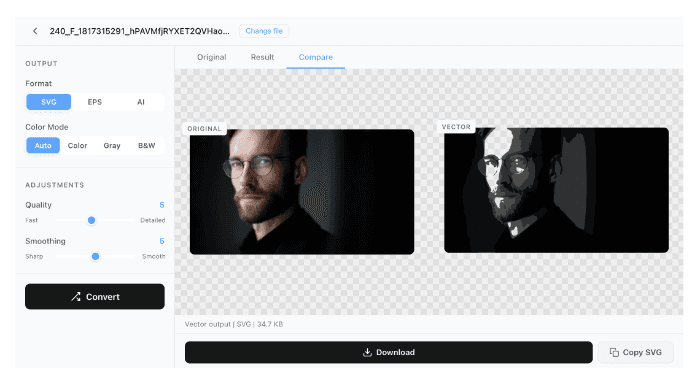700x368 pixels.
Task: Click the Detailed label of Quality slider
Action: click(153, 220)
